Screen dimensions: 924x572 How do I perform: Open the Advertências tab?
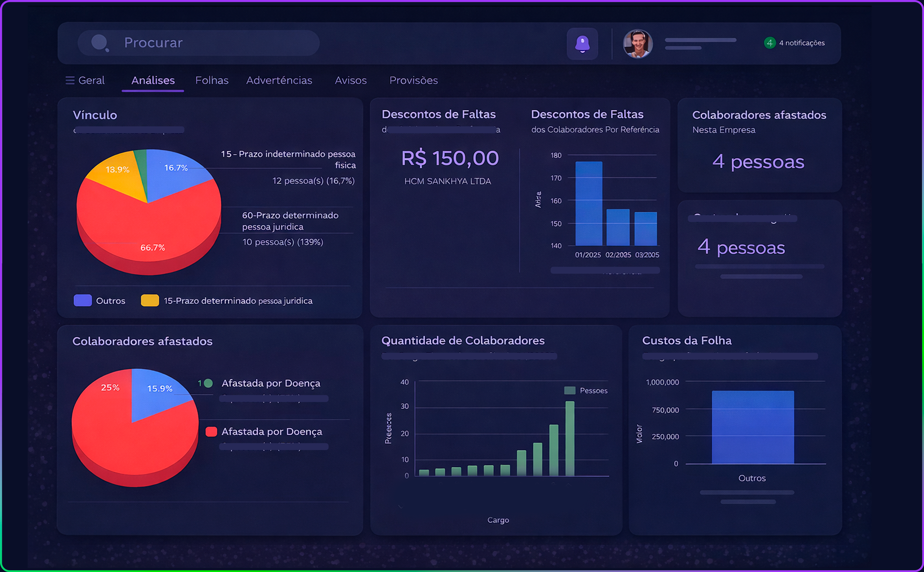click(x=279, y=80)
